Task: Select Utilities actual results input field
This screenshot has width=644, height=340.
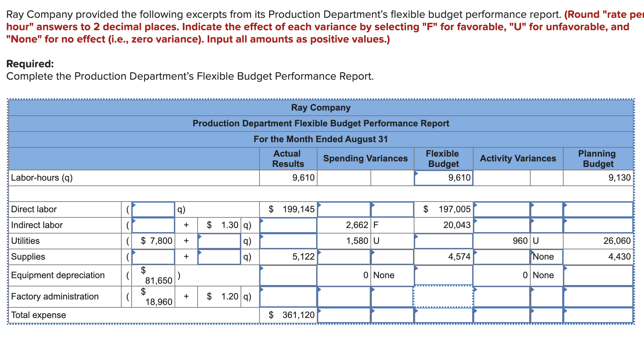Action: click(x=288, y=241)
